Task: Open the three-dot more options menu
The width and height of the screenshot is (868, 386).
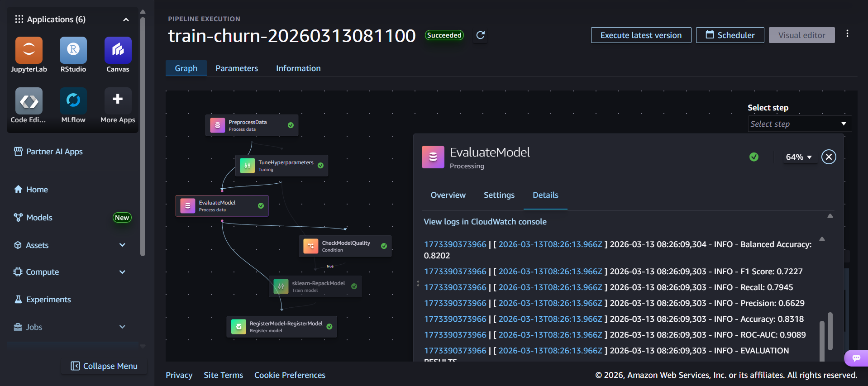Action: click(847, 34)
